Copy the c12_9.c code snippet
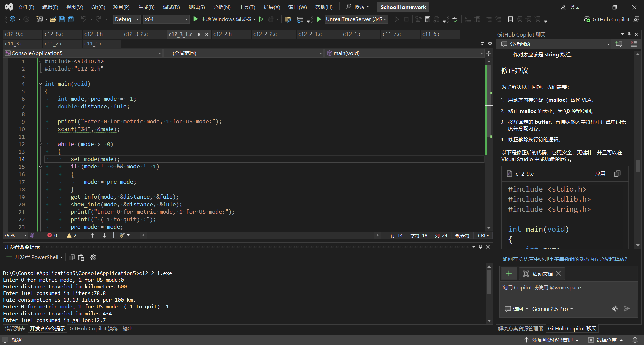Viewport: 644px width, 345px height. 617,174
